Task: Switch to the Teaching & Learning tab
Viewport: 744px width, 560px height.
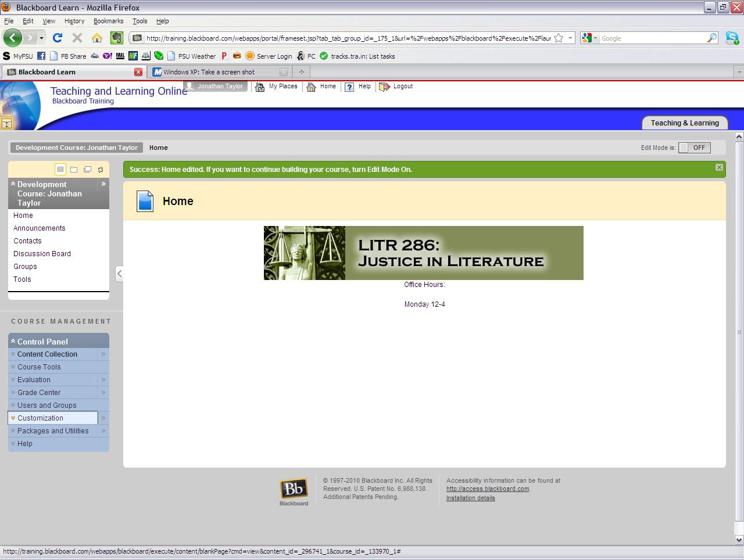Action: [684, 123]
